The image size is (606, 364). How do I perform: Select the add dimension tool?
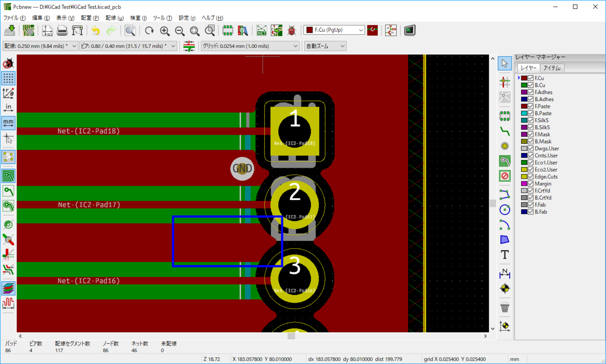coord(504,273)
